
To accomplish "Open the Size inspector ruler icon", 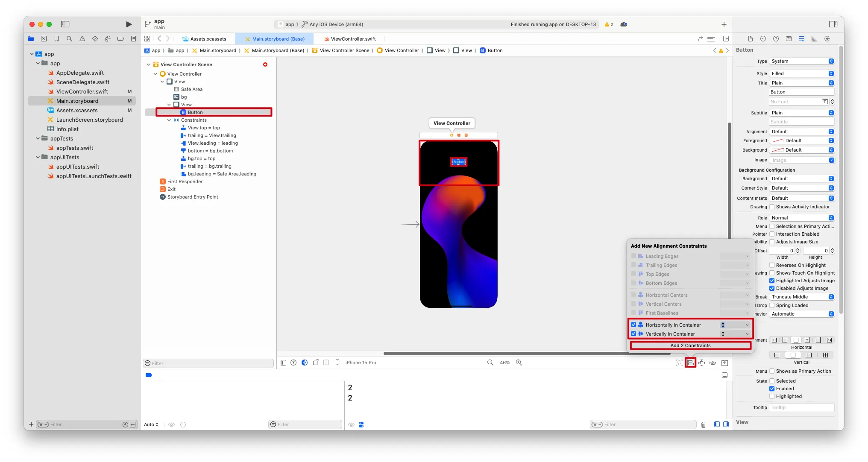I will click(814, 39).
